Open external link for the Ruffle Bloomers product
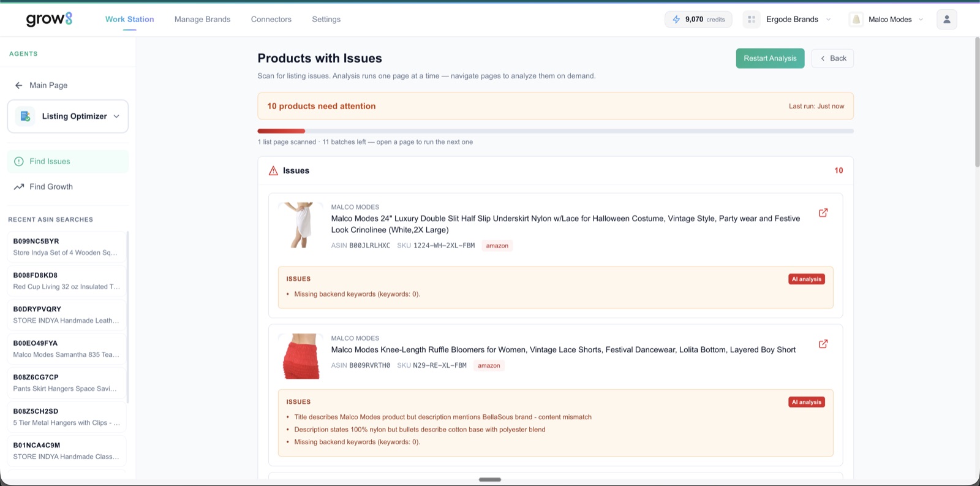 coord(823,344)
